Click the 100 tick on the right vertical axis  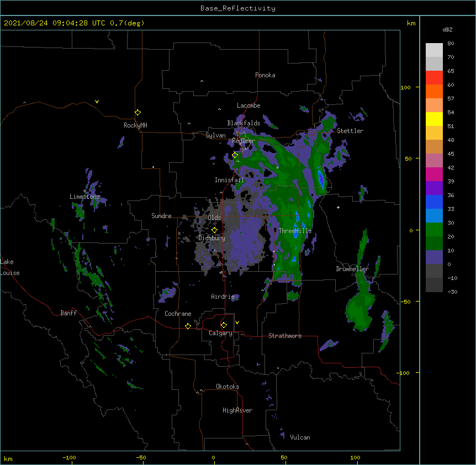(x=406, y=87)
